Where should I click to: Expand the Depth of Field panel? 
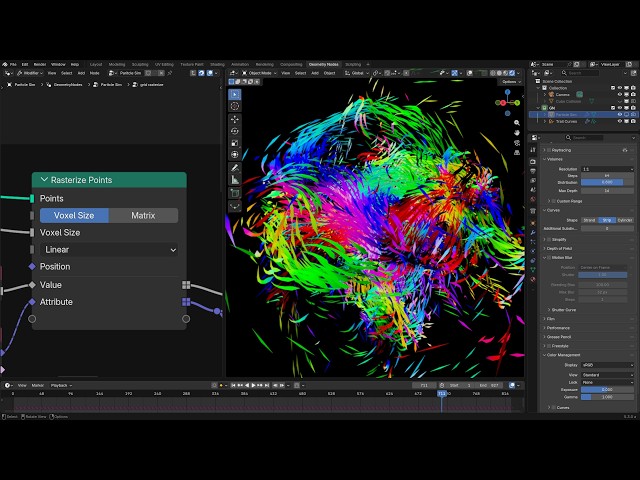pyautogui.click(x=559, y=248)
